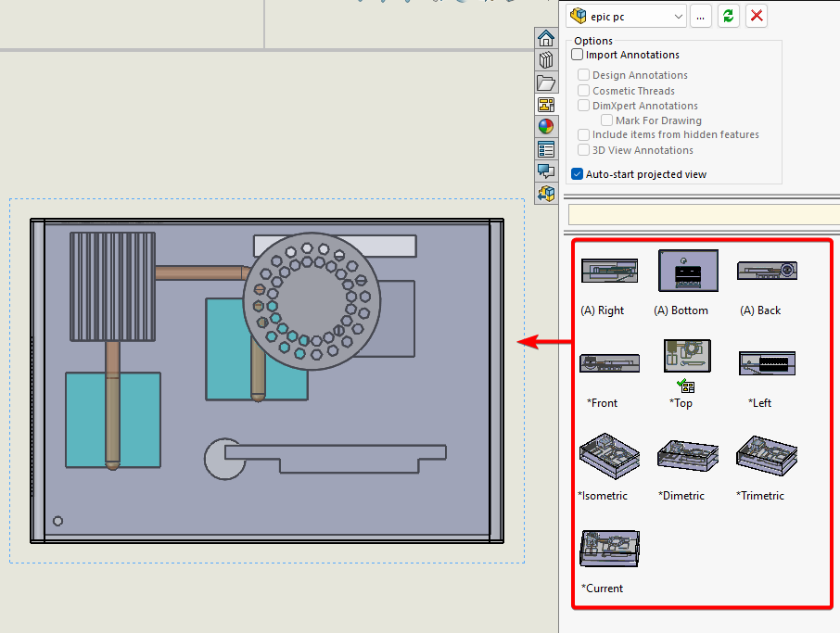Open the Design Library tab
Screen dimensions: 840x633
coord(546,60)
